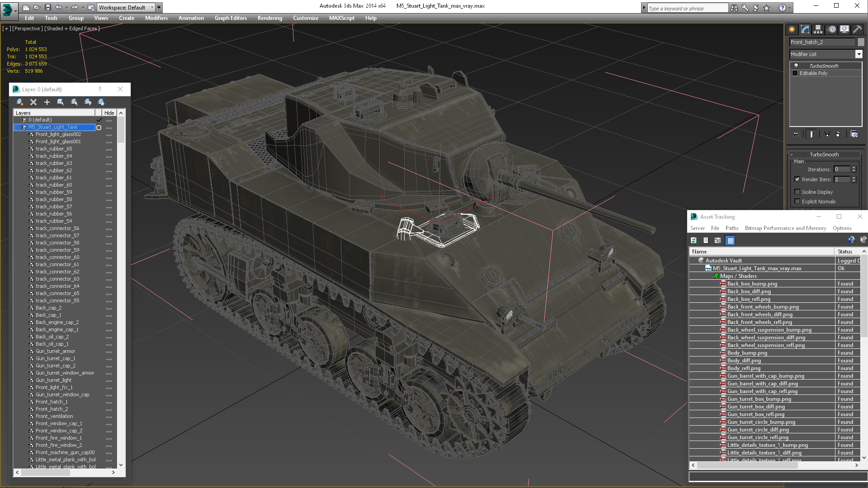
Task: Collapse the TurboSmooth rollout
Action: point(792,155)
